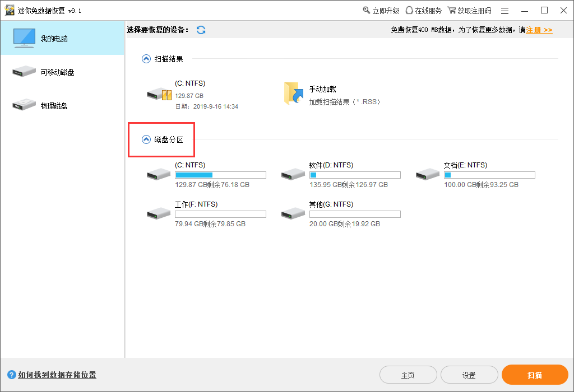This screenshot has height=392, width=574.
Task: Collapse the 磁盘分区 section
Action: click(x=146, y=139)
